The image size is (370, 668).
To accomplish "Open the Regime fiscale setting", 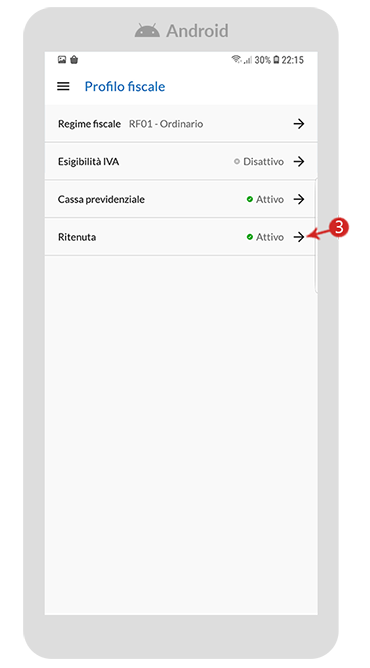I will click(181, 124).
